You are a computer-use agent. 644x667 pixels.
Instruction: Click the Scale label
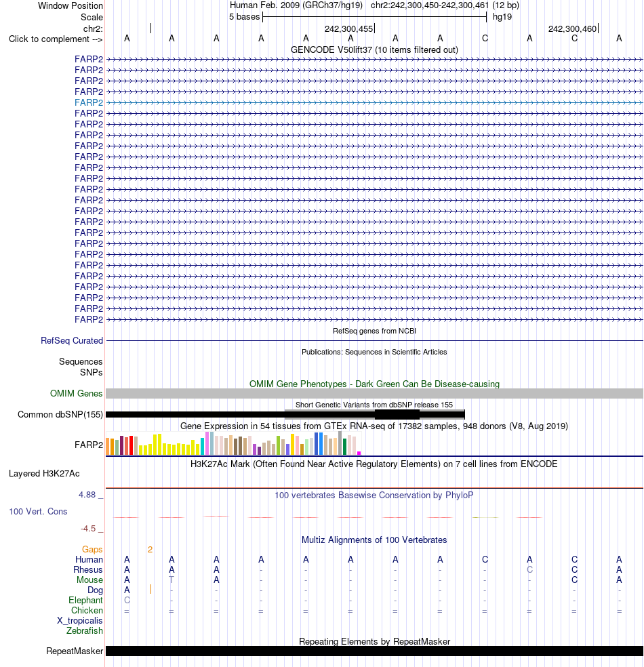tap(92, 18)
